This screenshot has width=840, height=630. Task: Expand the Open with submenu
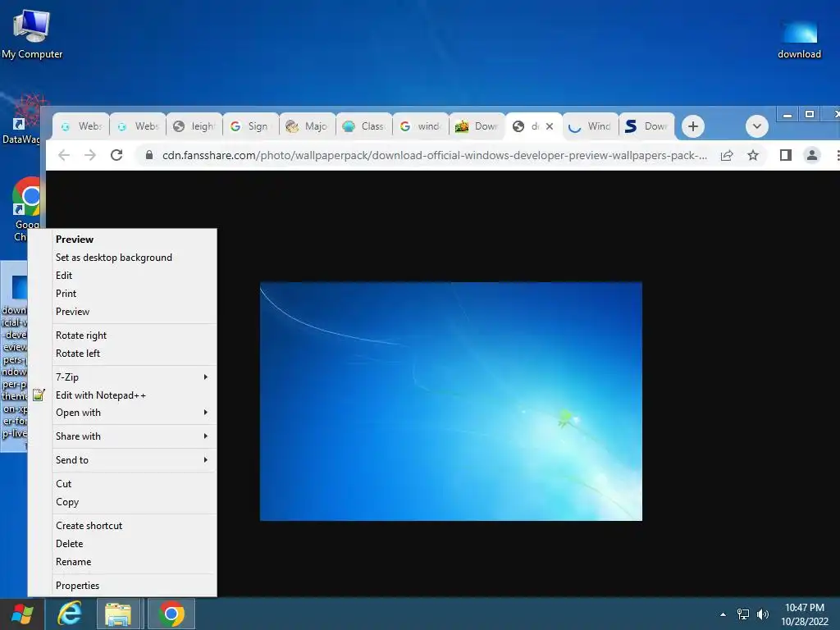tap(134, 413)
